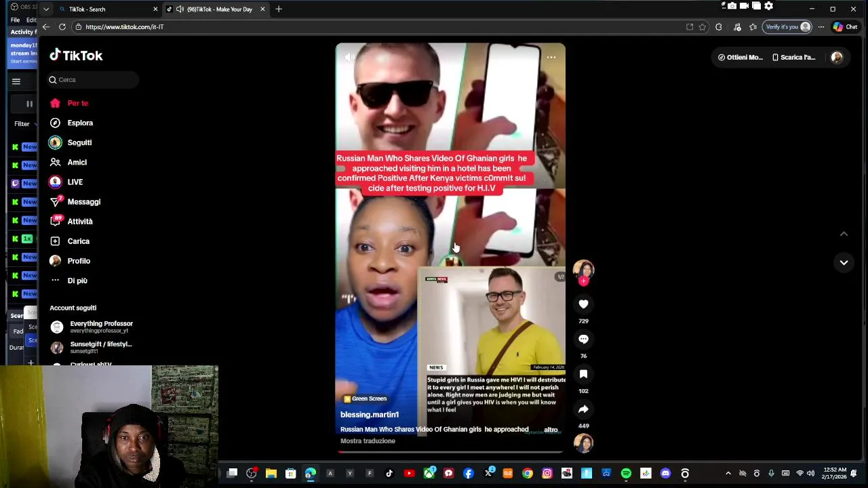Open TikTok from the taskbar
The image size is (868, 488).
point(389,473)
